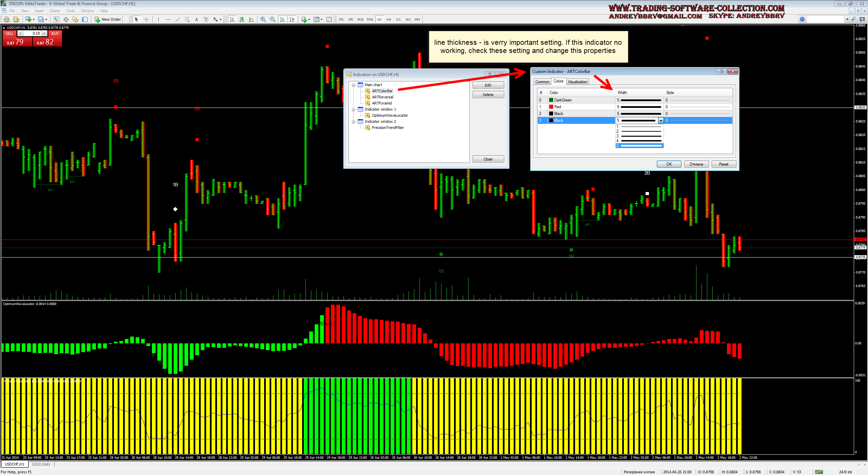The height and width of the screenshot is (475, 868).
Task: Open the Visualization tab
Action: pyautogui.click(x=577, y=82)
